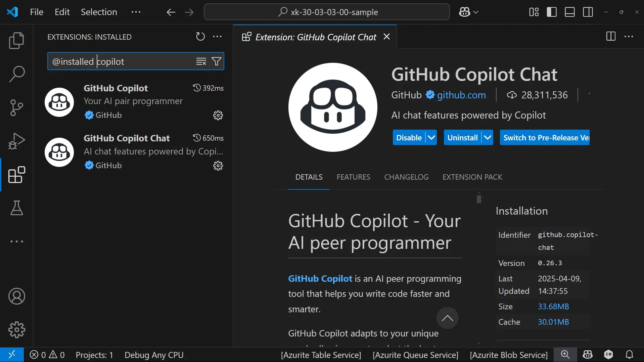
Task: Refresh the installed extensions list
Action: [200, 37]
